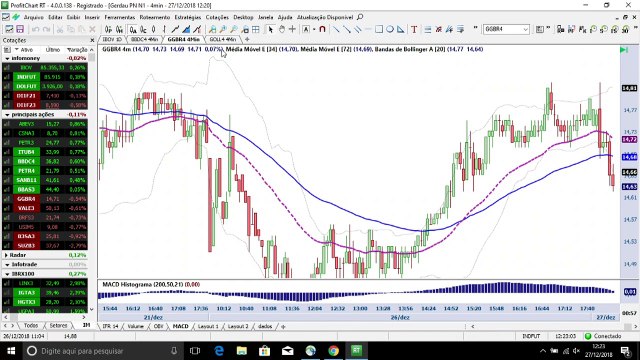Expand the Radar group
Viewport: 640px width, 360px height.
click(6, 255)
